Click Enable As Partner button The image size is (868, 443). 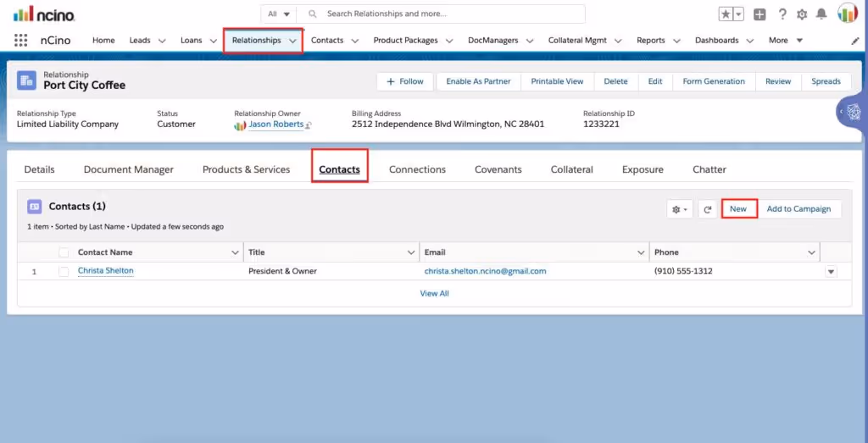pos(478,81)
